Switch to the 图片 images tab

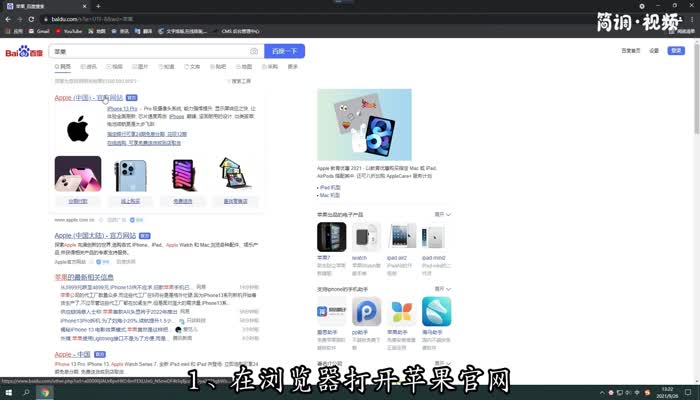141,67
